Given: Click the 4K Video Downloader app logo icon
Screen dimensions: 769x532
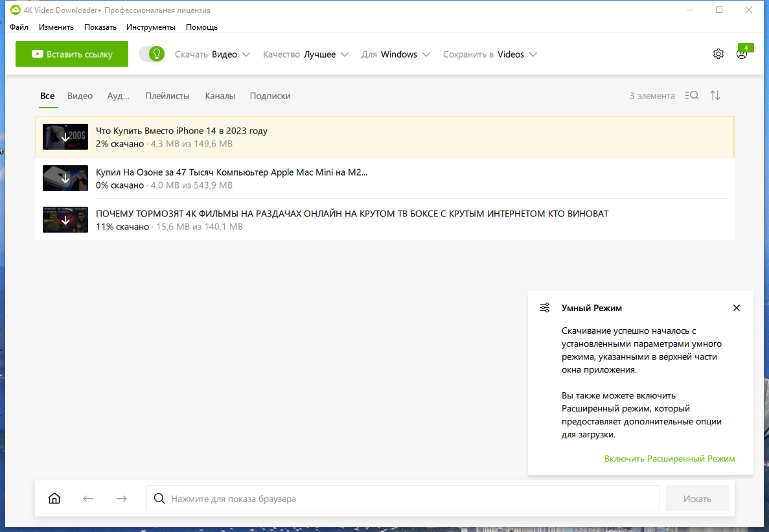Looking at the screenshot, I should pos(16,10).
